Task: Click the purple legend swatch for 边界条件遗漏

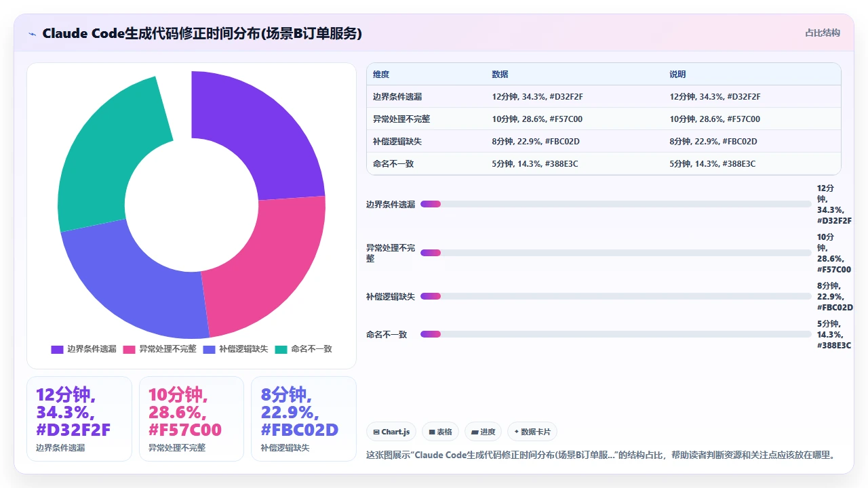Action: pos(57,349)
